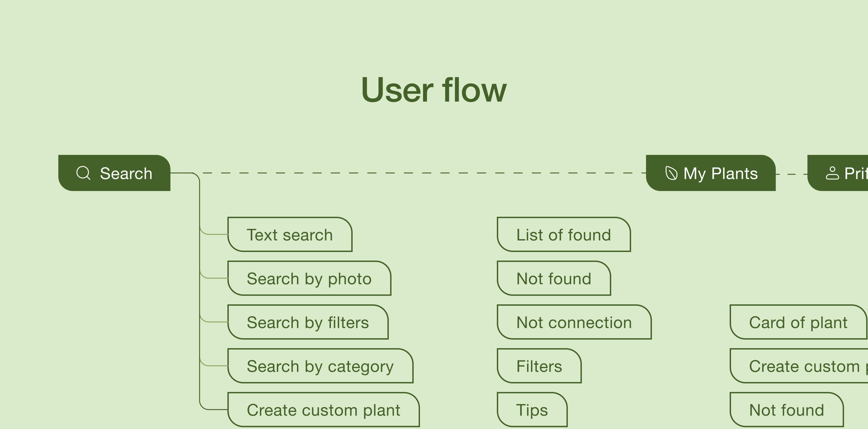Screen dimensions: 868x429
Task: Click Create custom node under My Plants
Action: tap(804, 366)
